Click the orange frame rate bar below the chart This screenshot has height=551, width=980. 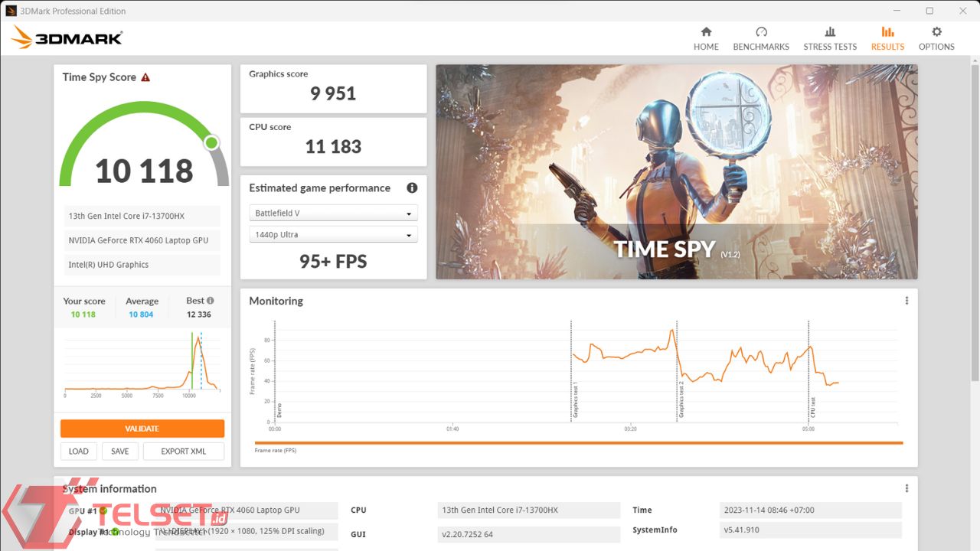[578, 443]
